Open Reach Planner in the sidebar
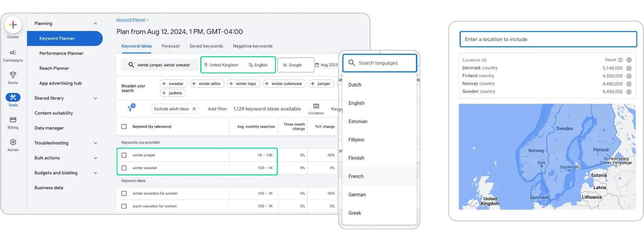Screen dimensions: 644x242 [x=54, y=68]
